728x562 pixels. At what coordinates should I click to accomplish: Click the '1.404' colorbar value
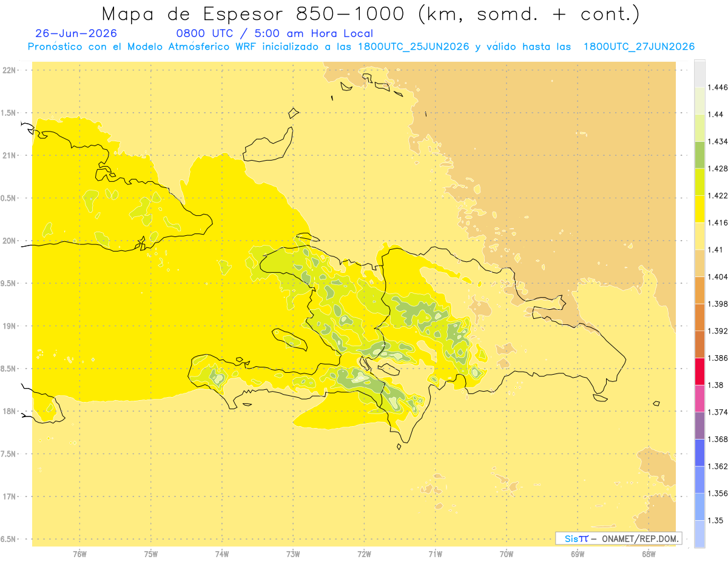click(x=718, y=277)
